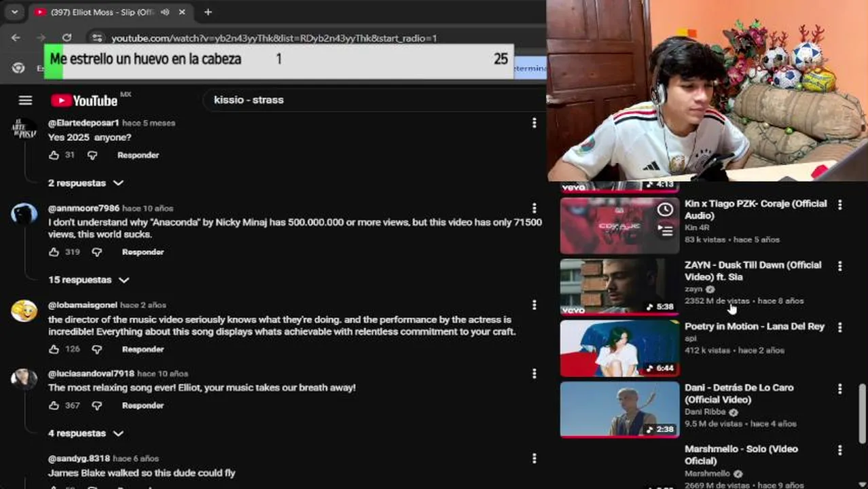The height and width of the screenshot is (489, 868).
Task: Open @luciasandoval7918 channel link
Action: (91, 374)
